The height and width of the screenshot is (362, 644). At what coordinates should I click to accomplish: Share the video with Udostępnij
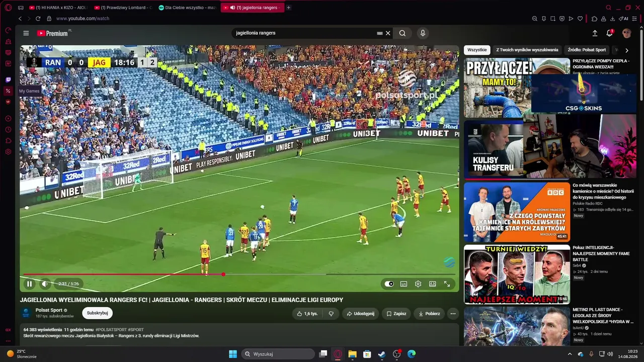361,314
